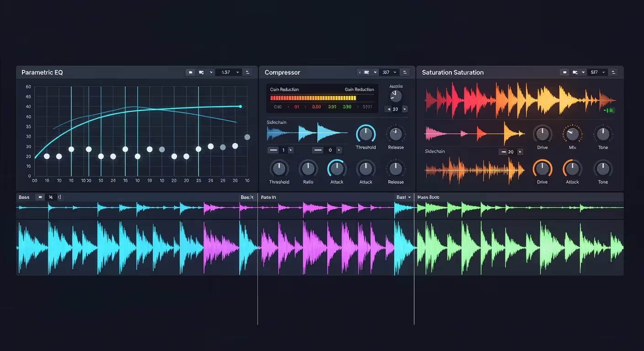Click the minus button left of value 0

pyautogui.click(x=317, y=150)
